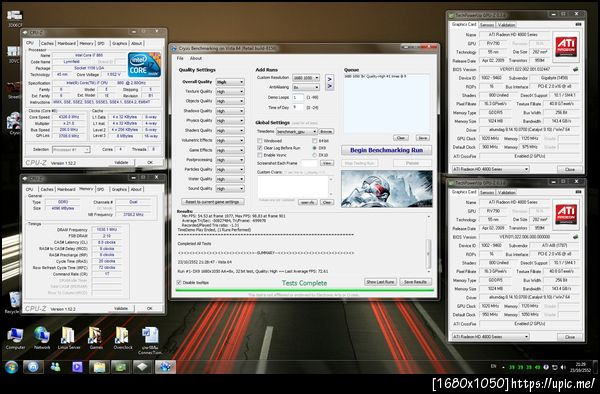Image resolution: width=600 pixels, height=394 pixels.
Task: Open the file explorer folder icon in the taskbar
Action: (99, 367)
